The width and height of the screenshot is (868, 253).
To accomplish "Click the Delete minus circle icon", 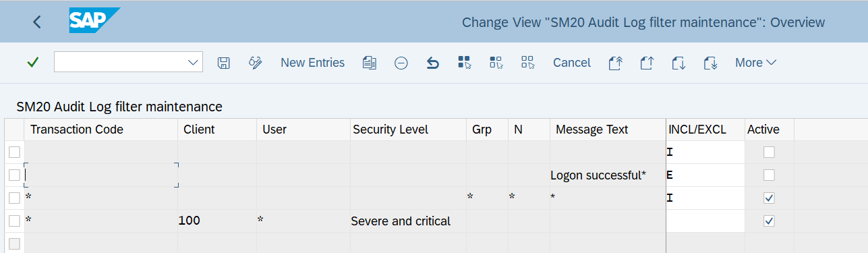I will coord(401,63).
